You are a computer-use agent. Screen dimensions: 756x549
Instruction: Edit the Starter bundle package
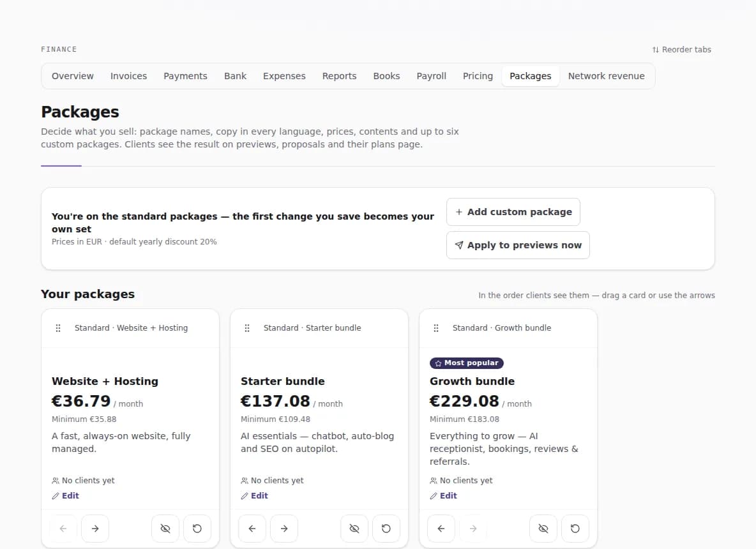[255, 496]
